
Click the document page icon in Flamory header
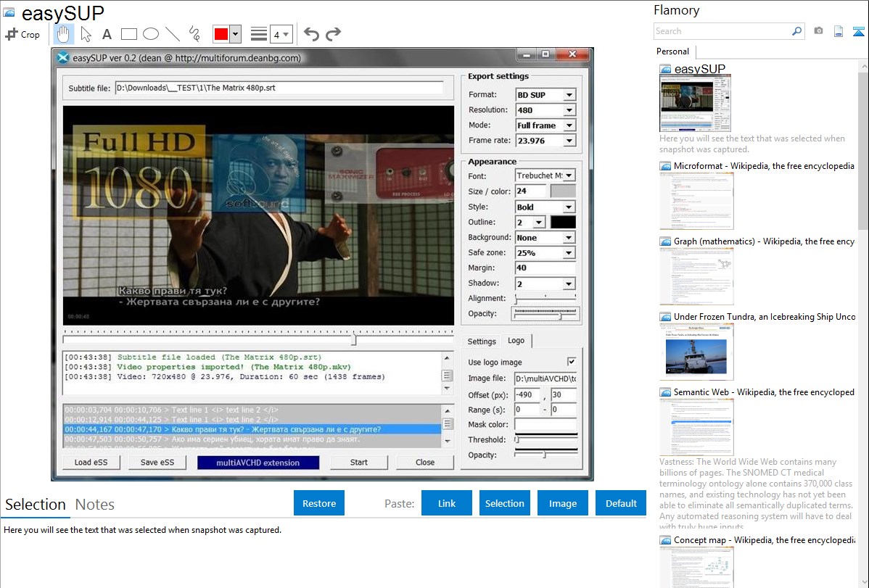[839, 31]
